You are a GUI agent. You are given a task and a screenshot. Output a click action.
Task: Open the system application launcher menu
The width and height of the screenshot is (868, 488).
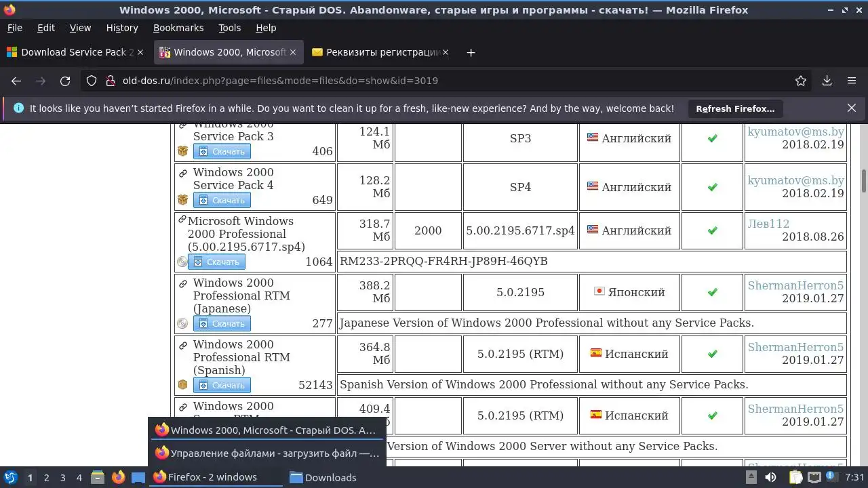[10, 477]
